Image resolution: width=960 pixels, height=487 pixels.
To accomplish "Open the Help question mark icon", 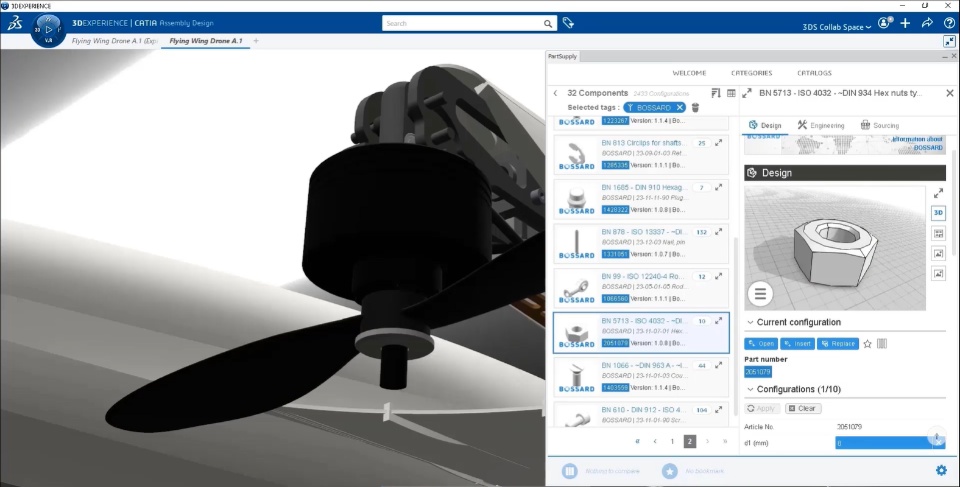I will pos(949,23).
